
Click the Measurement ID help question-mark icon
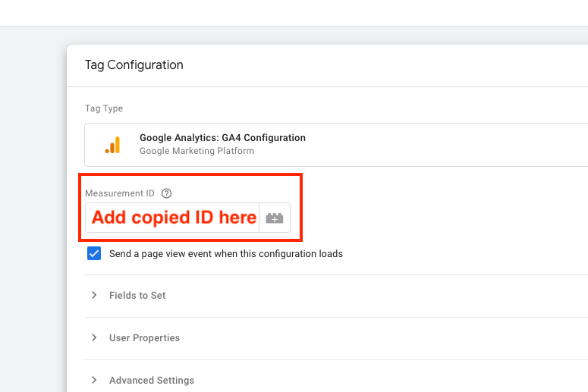click(x=166, y=193)
